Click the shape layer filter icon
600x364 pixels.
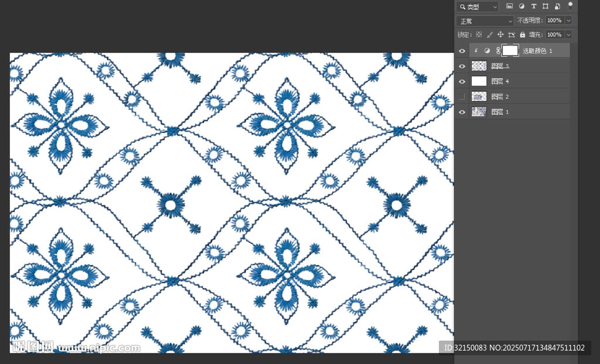(546, 6)
